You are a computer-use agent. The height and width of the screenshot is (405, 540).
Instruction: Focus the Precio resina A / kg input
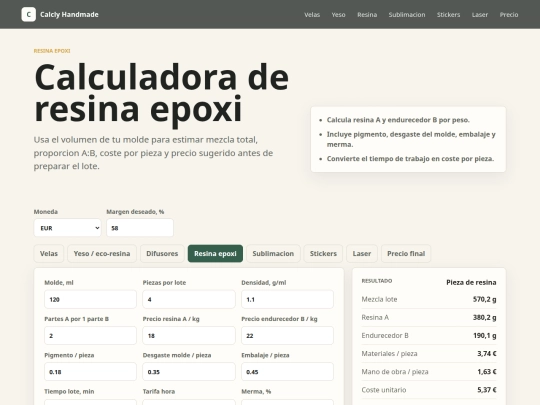(x=189, y=335)
